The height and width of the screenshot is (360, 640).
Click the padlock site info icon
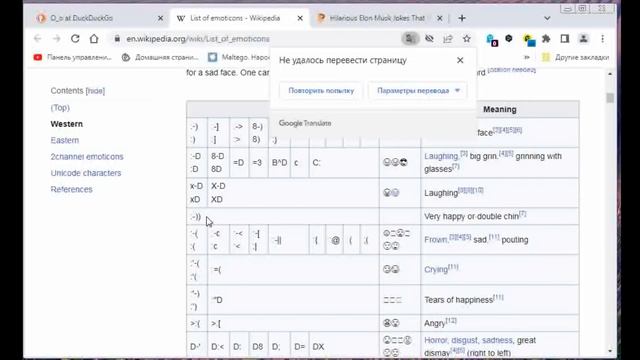pyautogui.click(x=117, y=39)
